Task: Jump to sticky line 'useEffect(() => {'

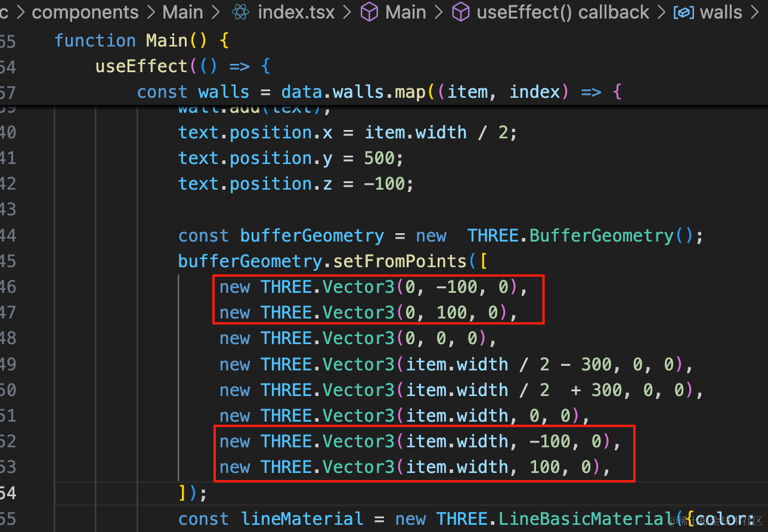Action: tap(183, 66)
